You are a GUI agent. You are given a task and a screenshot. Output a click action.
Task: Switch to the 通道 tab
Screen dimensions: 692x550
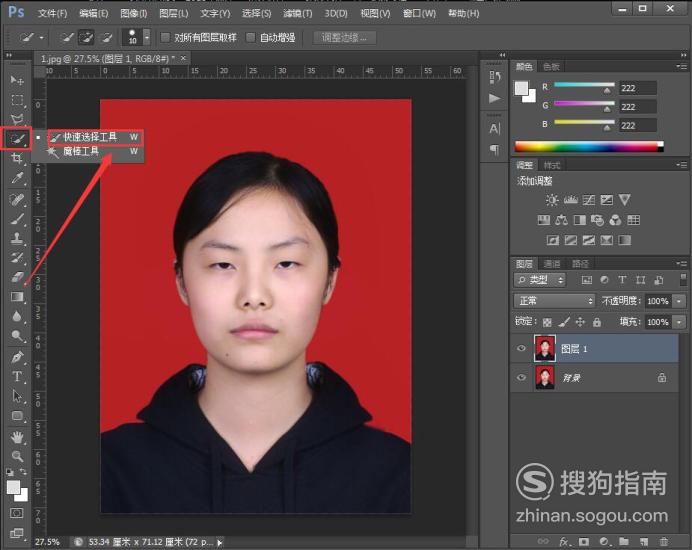(x=552, y=264)
